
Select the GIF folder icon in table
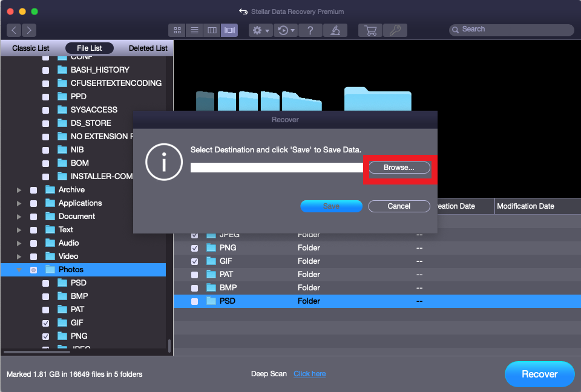click(x=211, y=261)
